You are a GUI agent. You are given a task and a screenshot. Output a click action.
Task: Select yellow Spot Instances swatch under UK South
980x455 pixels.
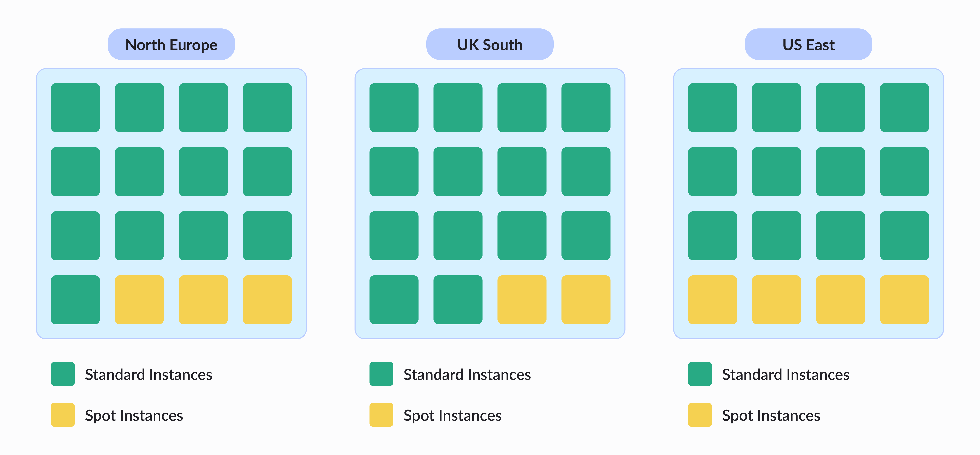tap(381, 415)
